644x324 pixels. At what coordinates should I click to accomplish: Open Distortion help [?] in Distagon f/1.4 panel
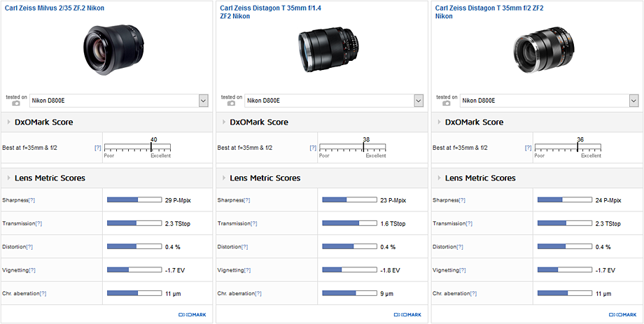(245, 247)
